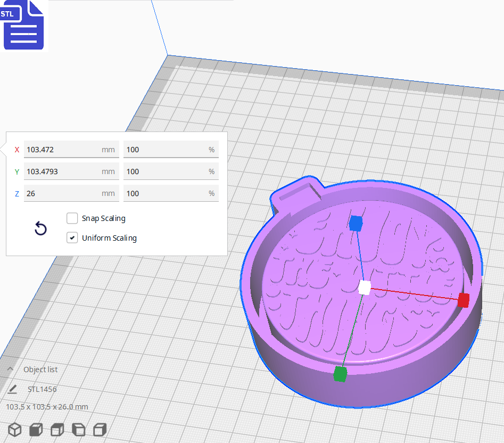The image size is (504, 443).
Task: Disable Uniform Scaling
Action: click(x=72, y=237)
